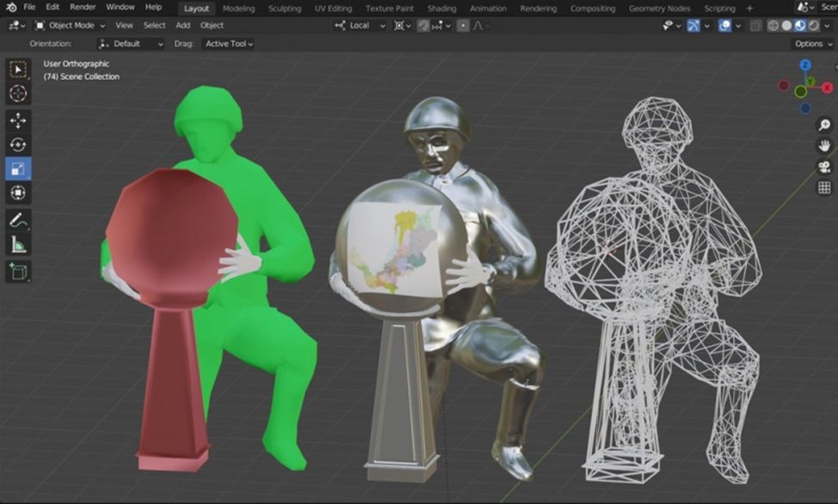Switch to wireframe viewport shading
The image size is (838, 504).
773,25
